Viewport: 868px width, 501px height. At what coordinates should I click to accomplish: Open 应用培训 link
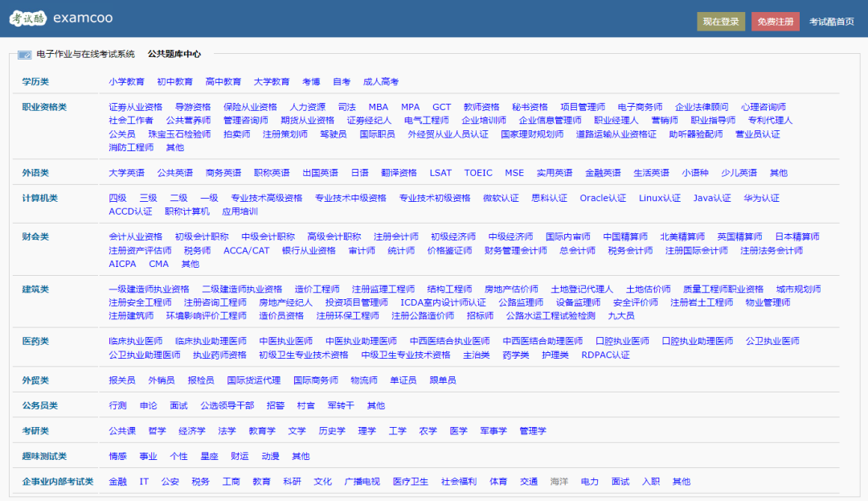click(240, 211)
